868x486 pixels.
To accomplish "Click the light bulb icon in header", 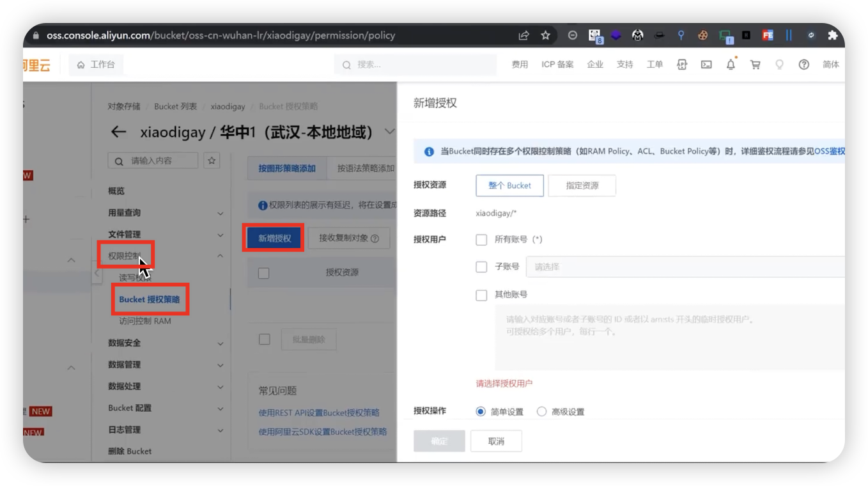I will (779, 65).
